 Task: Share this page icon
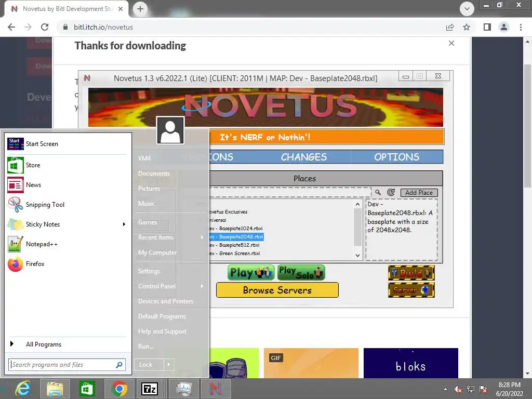[x=450, y=27]
